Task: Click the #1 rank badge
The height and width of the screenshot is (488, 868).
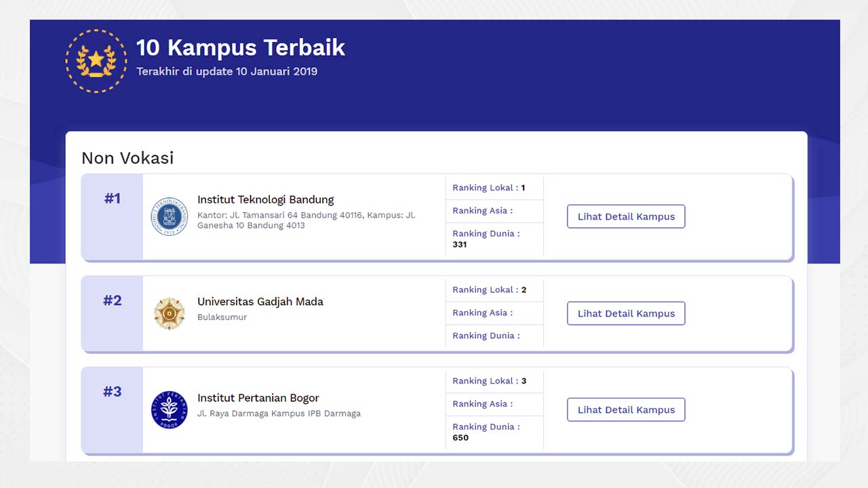Action: pyautogui.click(x=112, y=217)
